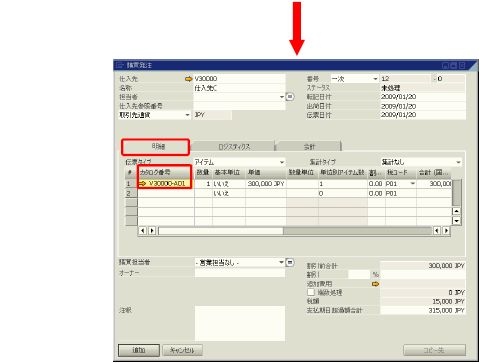This screenshot has width=479, height=363.
Task: Click the catalog number column header
Action: [166, 172]
